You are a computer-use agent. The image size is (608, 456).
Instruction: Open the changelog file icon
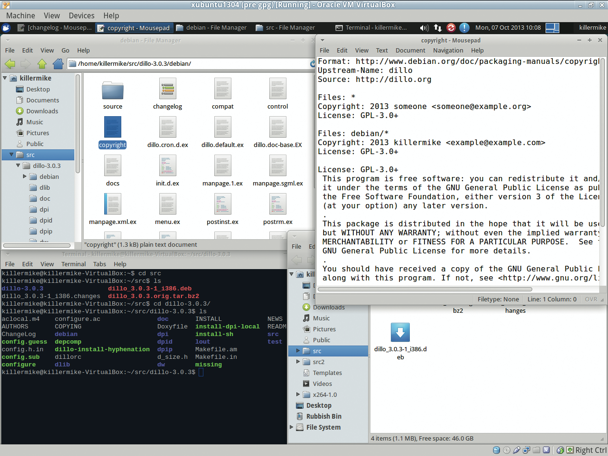[168, 89]
